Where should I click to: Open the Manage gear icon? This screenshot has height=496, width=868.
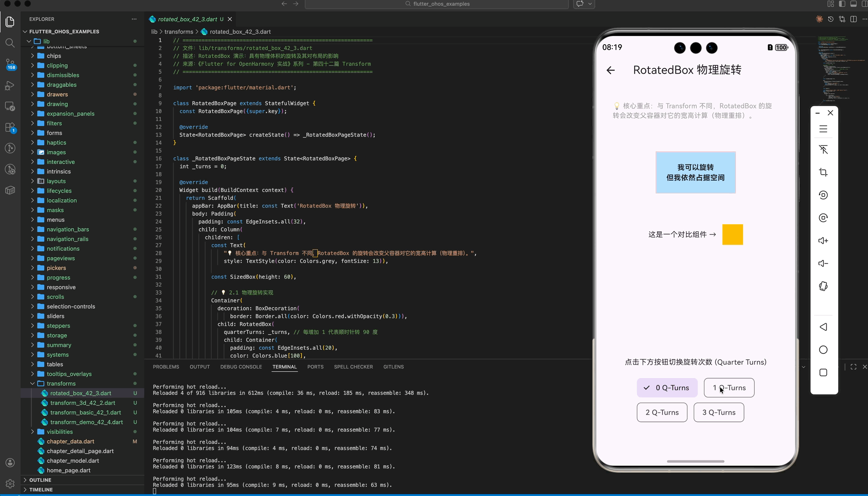(x=10, y=483)
